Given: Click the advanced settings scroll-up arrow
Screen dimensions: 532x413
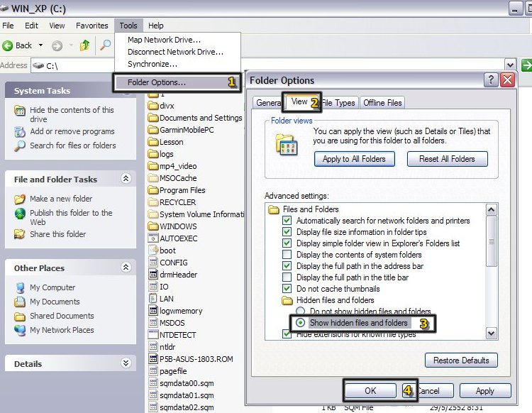Looking at the screenshot, I should click(492, 210).
